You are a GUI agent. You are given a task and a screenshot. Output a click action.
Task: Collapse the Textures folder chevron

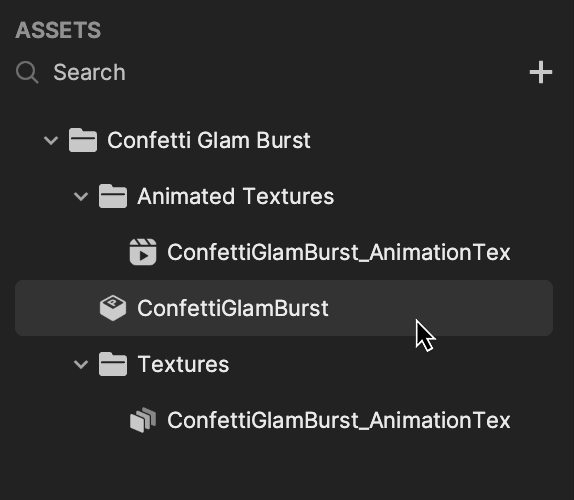click(81, 364)
